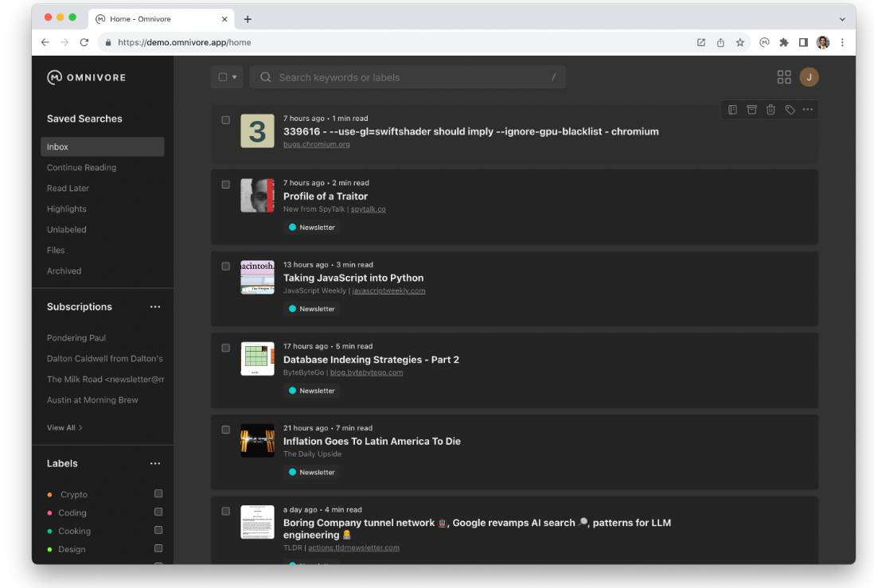Open The Milk Road subscription
Screen dimensions: 874x588
tap(105, 379)
